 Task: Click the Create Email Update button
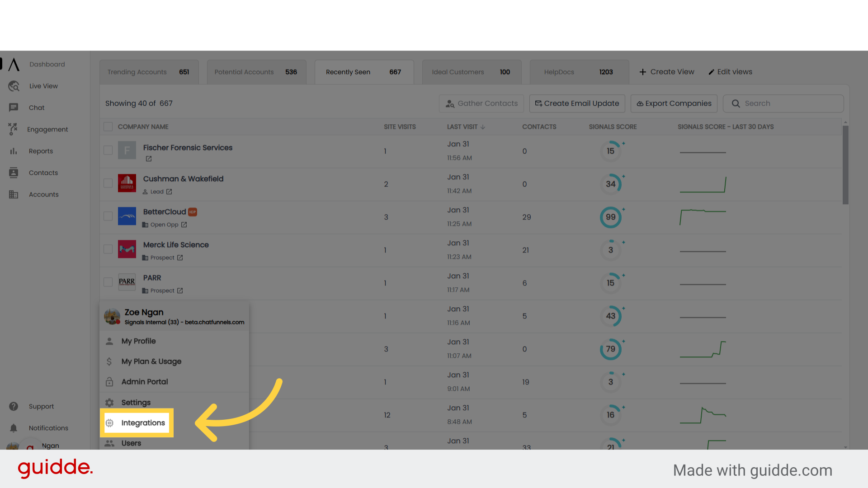click(577, 103)
